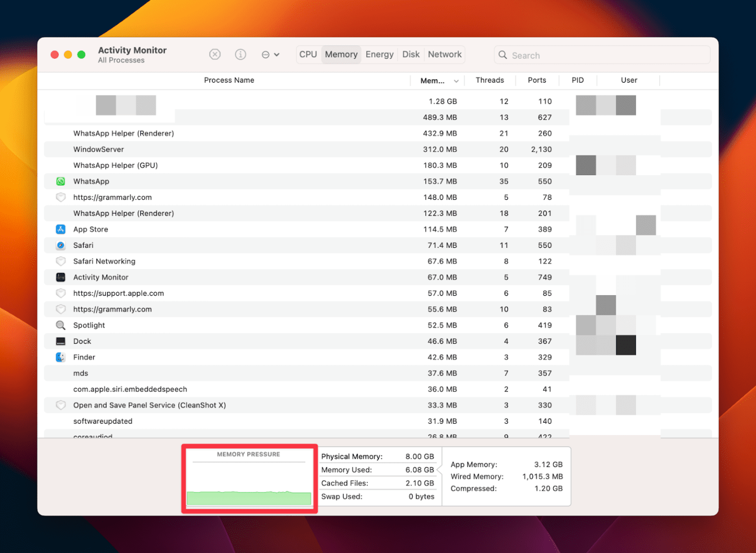Sort processes by the Threads column
Viewport: 756px width, 553px height.
pos(490,80)
